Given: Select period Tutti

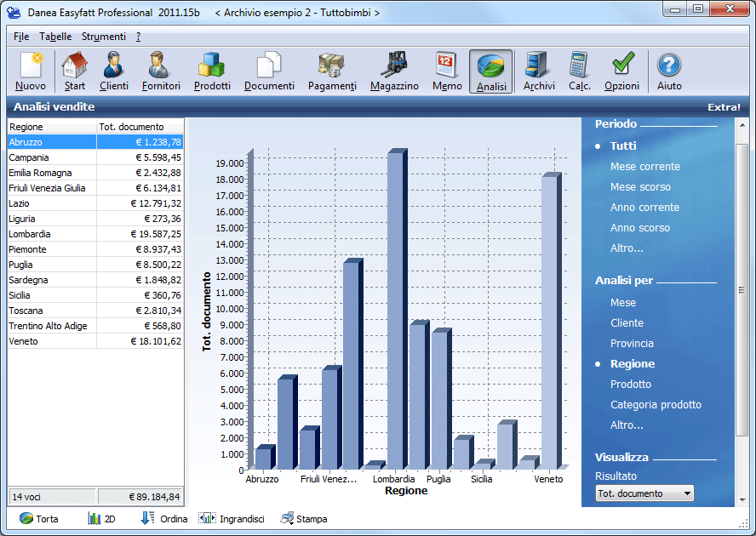Looking at the screenshot, I should point(623,145).
